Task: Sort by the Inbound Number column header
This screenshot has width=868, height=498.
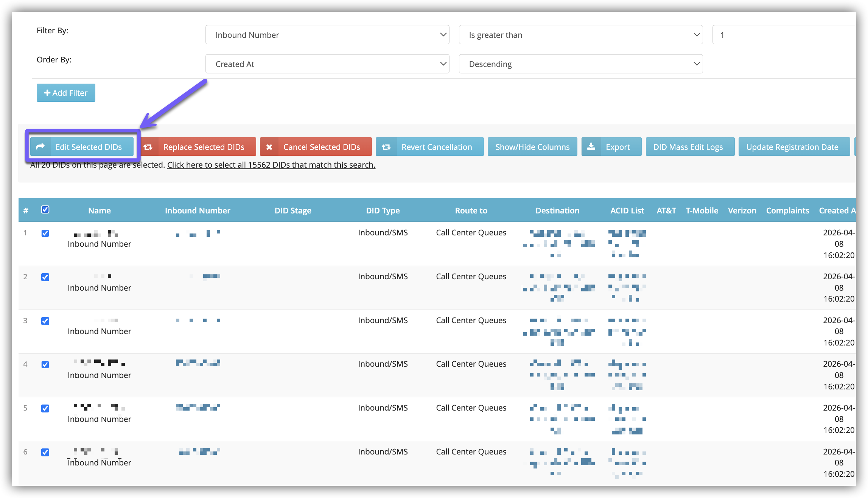Action: point(198,210)
